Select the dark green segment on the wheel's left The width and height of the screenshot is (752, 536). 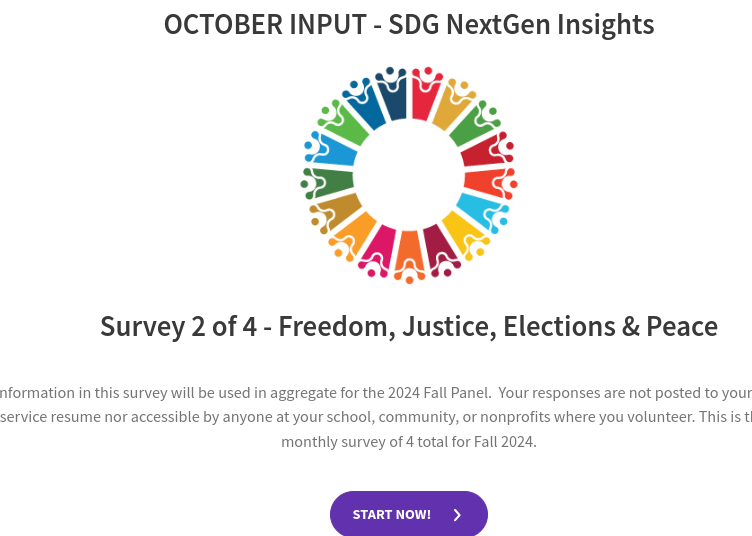click(331, 183)
